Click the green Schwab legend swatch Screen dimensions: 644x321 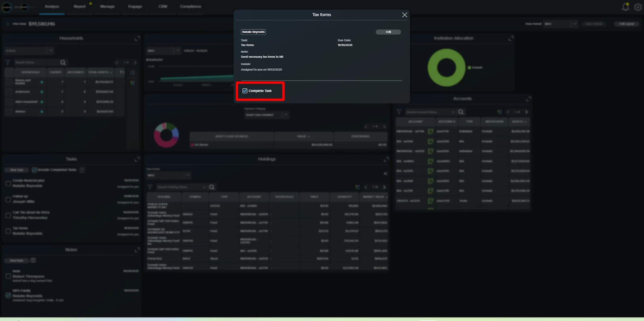point(469,68)
